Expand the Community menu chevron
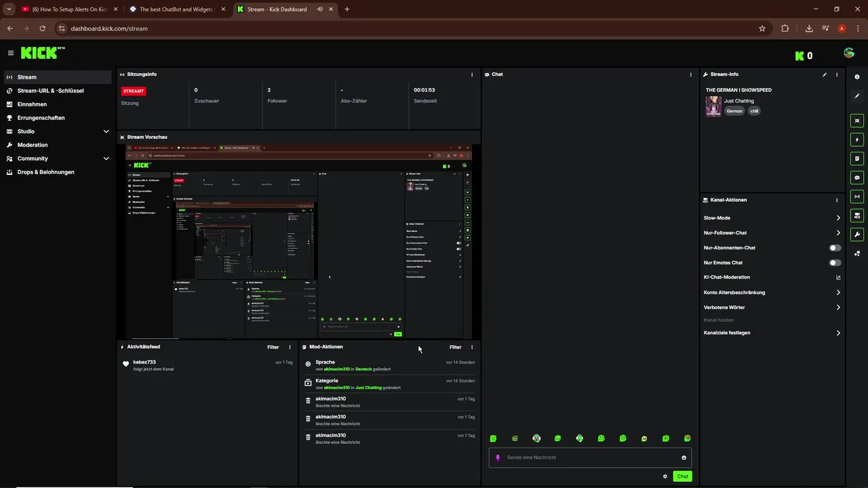Viewport: 868px width, 488px height. pos(106,159)
